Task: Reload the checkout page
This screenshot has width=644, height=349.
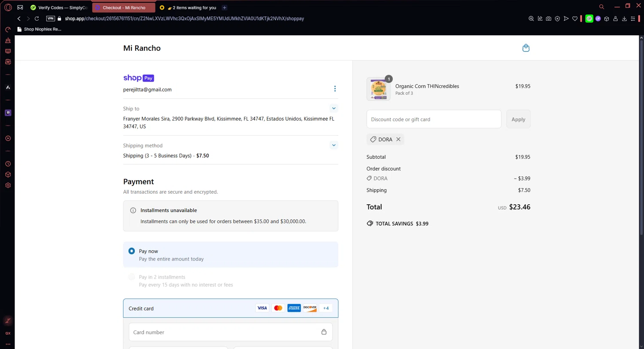Action: pos(37,18)
